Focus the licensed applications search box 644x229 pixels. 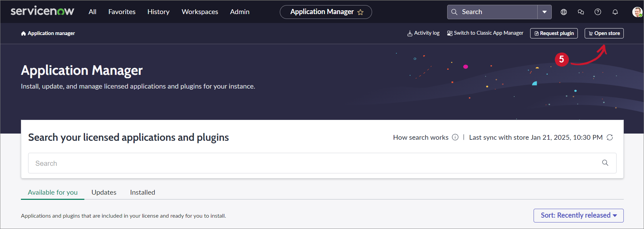(322, 163)
